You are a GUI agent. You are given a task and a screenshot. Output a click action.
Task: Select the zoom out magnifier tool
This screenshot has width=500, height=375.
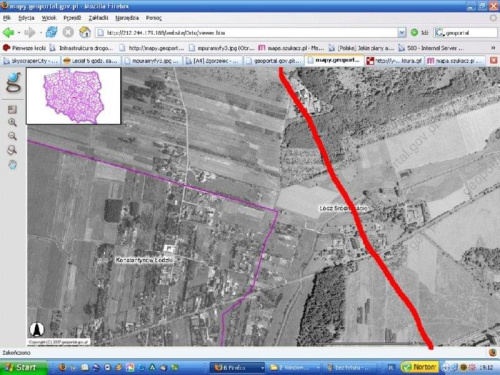pyautogui.click(x=12, y=136)
